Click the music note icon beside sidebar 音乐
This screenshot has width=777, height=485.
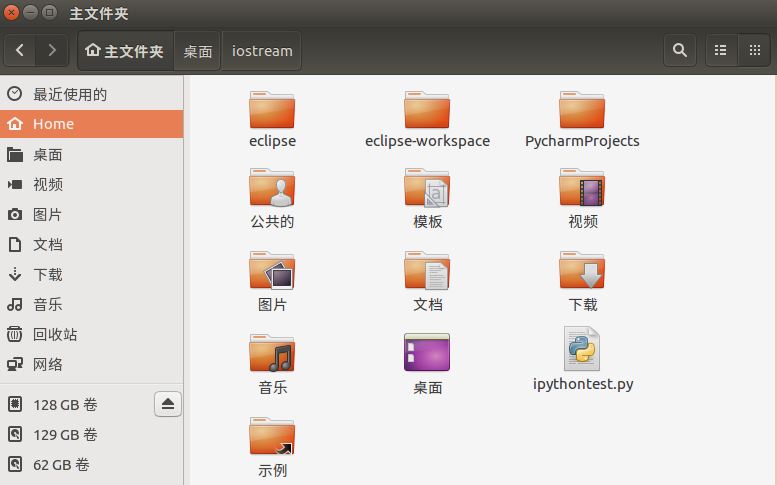(15, 305)
